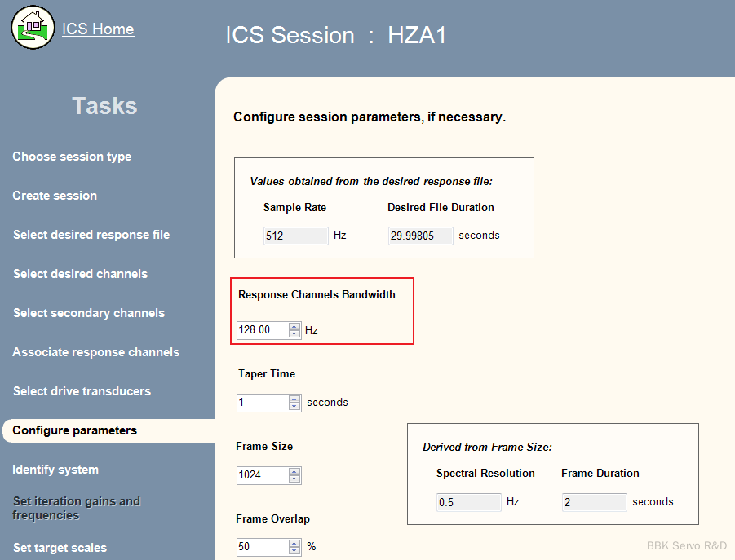The width and height of the screenshot is (735, 560).
Task: Open the Create session task
Action: tap(55, 196)
